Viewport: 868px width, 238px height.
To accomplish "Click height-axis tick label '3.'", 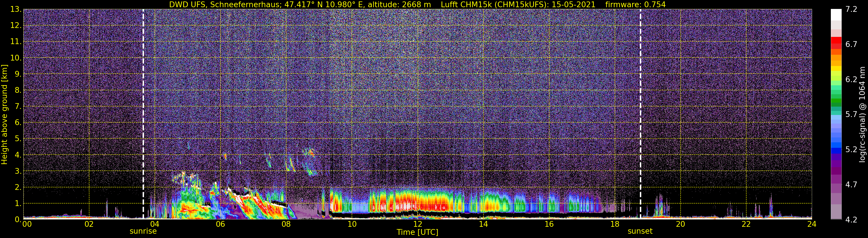I will 18,171.
